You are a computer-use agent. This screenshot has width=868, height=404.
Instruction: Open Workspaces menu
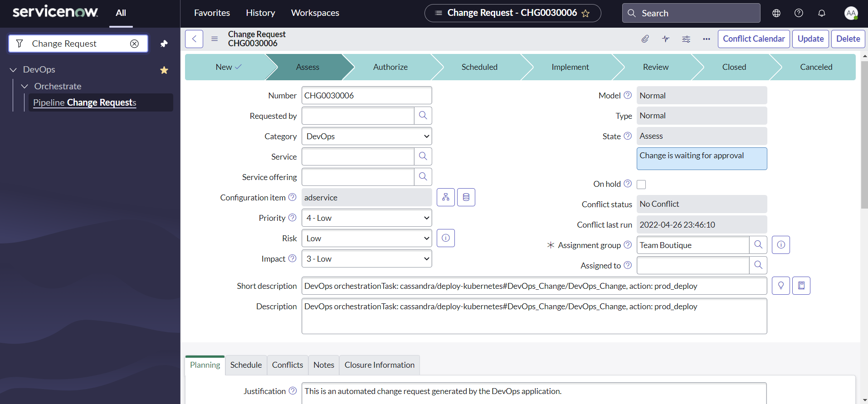coord(315,13)
